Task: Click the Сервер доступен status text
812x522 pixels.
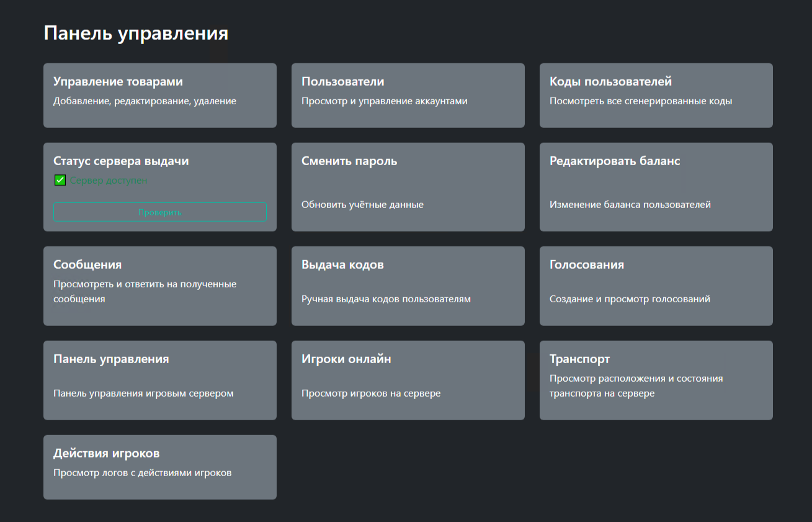Action: [x=102, y=180]
